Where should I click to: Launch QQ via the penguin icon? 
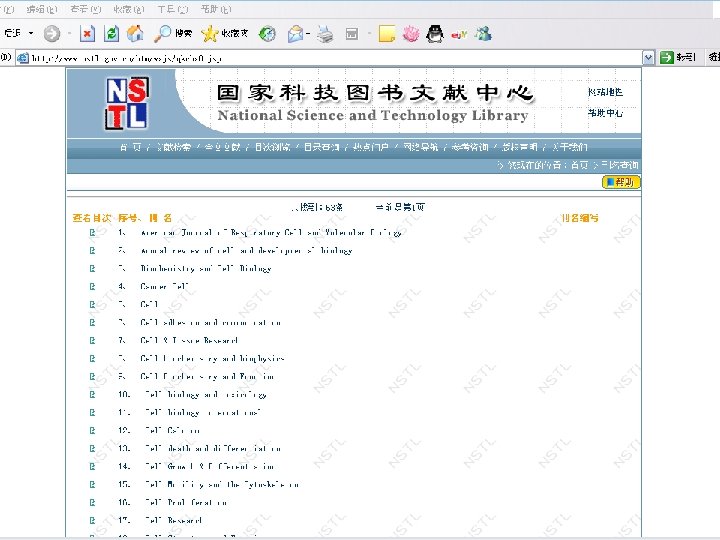(434, 34)
